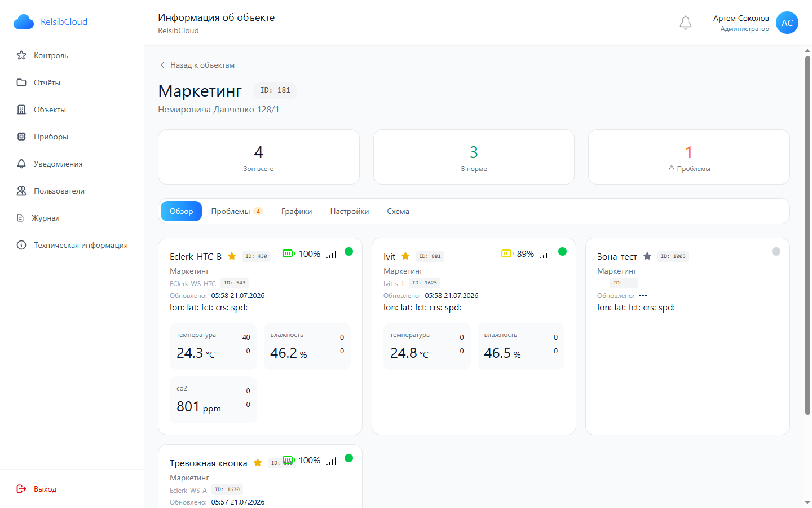Viewport: 812px width, 508px height.
Task: Open the Графики tab
Action: (x=297, y=211)
